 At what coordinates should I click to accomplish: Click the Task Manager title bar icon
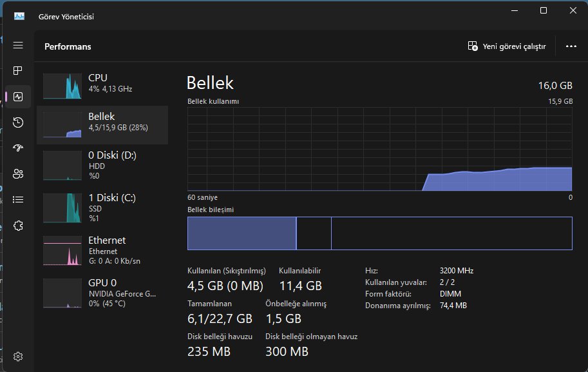[x=19, y=16]
